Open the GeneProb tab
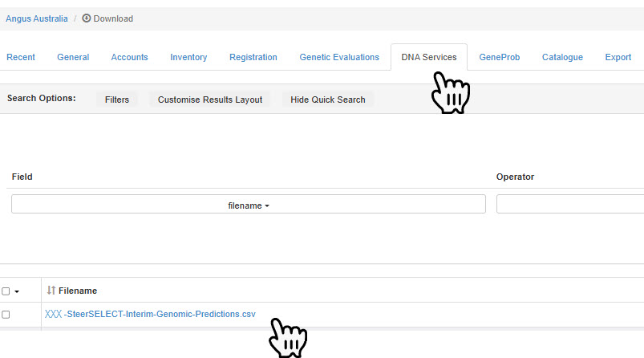Screen dimensions: 644x358 (x=499, y=57)
